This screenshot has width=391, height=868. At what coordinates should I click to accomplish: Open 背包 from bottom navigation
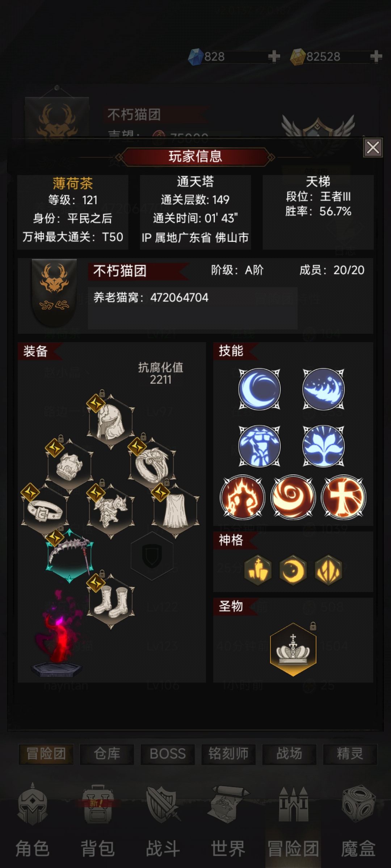tap(97, 821)
